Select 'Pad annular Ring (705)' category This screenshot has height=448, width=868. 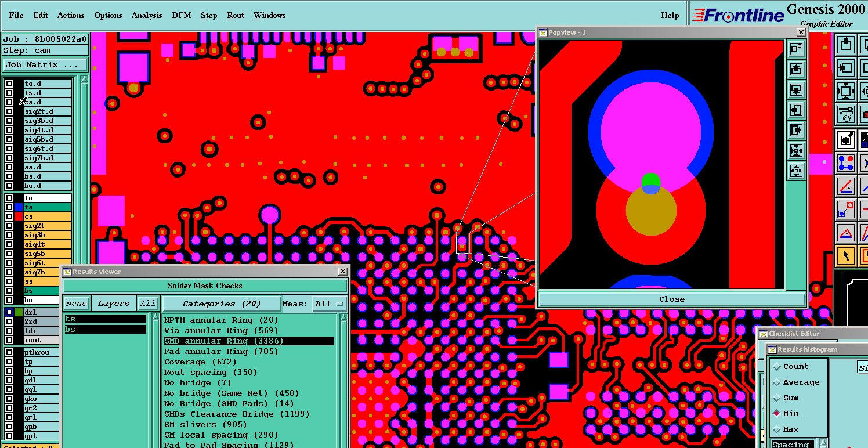click(x=221, y=352)
